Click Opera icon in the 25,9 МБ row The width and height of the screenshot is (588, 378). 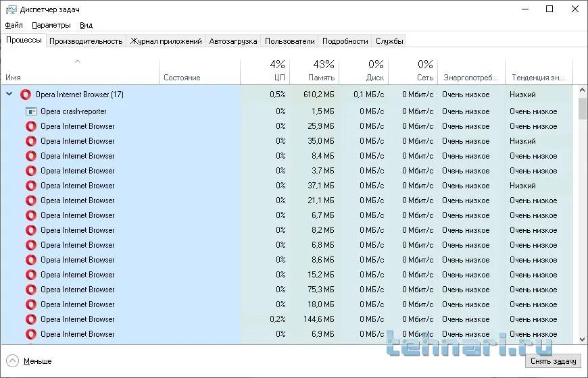[31, 126]
